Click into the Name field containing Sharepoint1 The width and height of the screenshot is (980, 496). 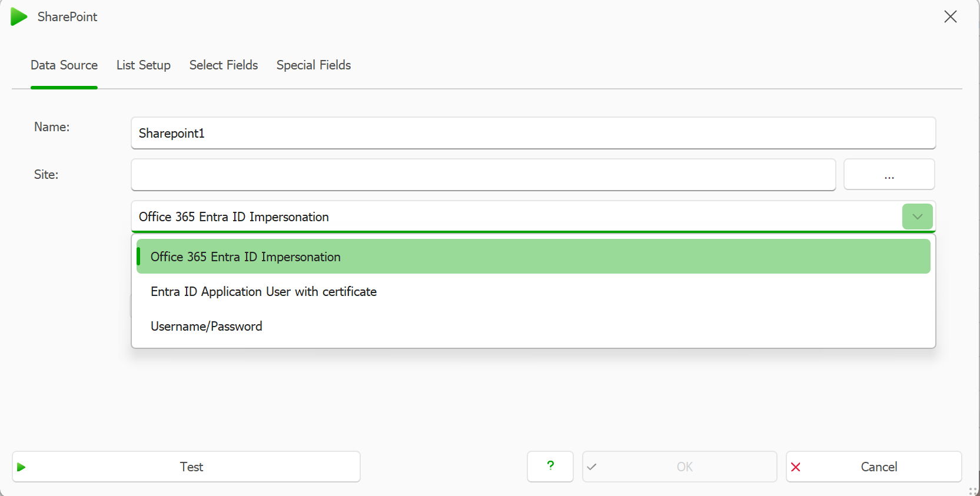pyautogui.click(x=533, y=133)
